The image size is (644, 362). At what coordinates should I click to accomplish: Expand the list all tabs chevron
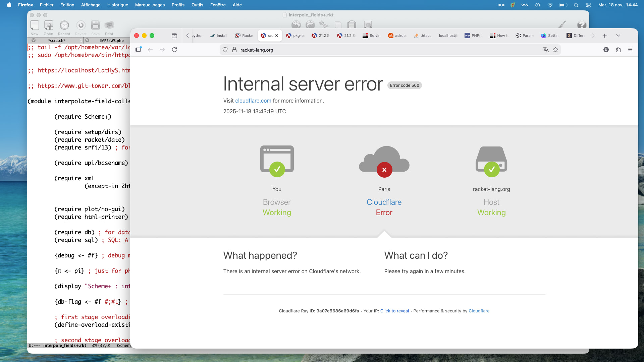[618, 36]
